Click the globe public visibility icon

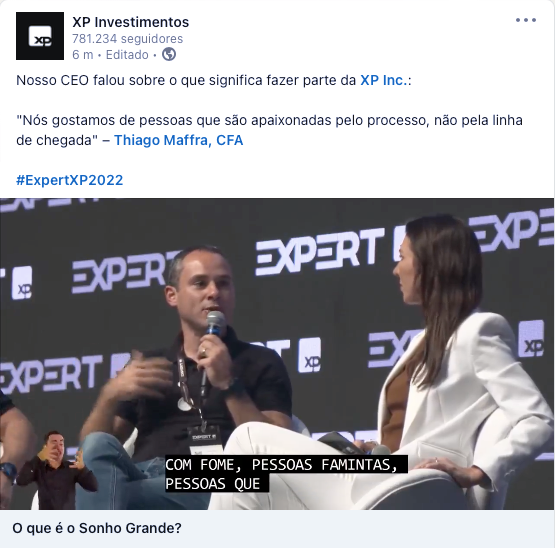(169, 55)
